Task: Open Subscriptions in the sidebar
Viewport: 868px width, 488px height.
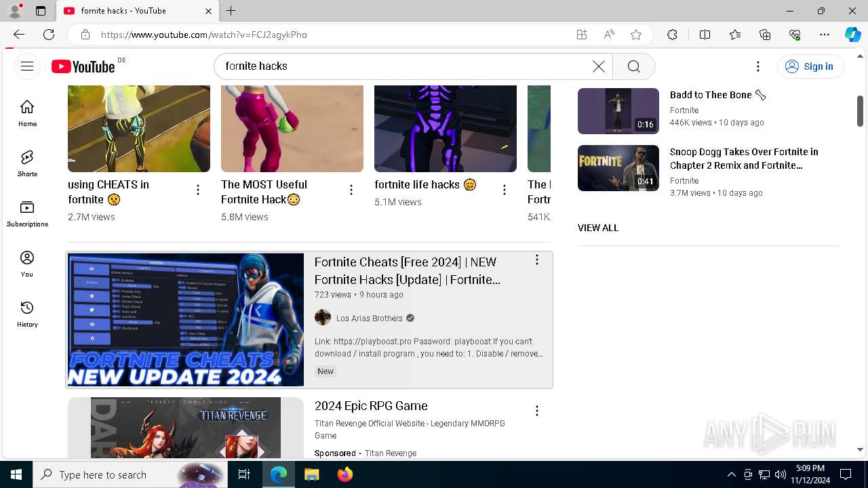Action: click(x=27, y=213)
